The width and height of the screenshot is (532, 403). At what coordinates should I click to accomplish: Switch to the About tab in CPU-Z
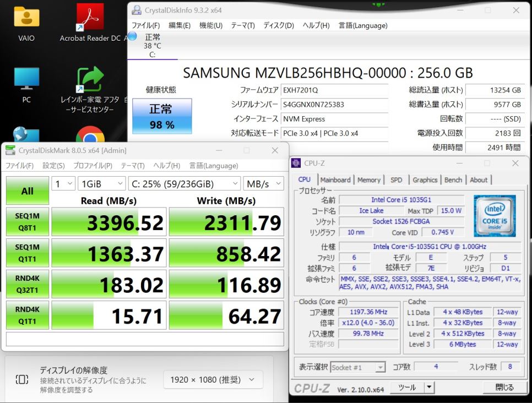(479, 180)
